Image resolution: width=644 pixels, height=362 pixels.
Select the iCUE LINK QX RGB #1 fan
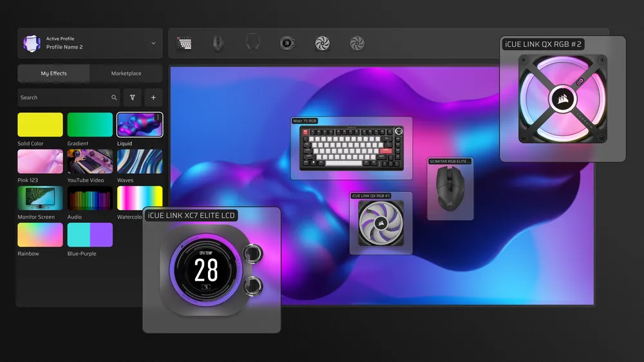pos(381,223)
